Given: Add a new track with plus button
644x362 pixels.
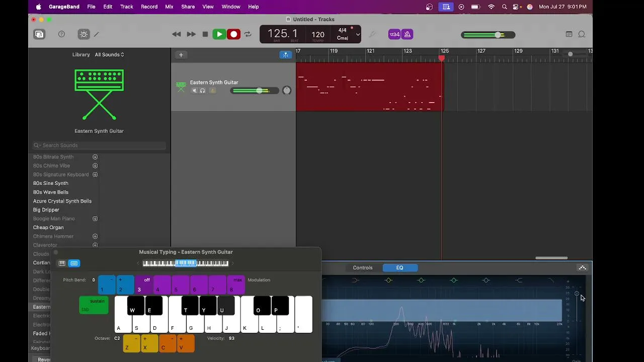Looking at the screenshot, I should coord(181,55).
